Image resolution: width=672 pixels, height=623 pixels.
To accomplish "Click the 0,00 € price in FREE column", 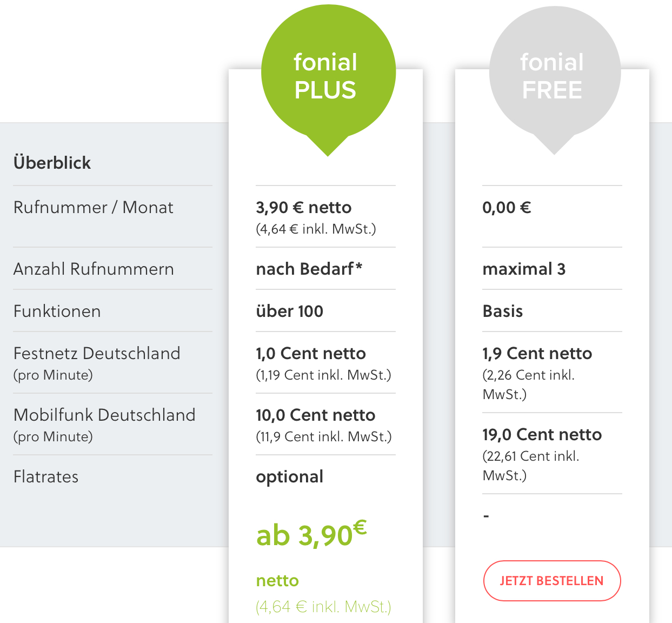I will tap(507, 207).
